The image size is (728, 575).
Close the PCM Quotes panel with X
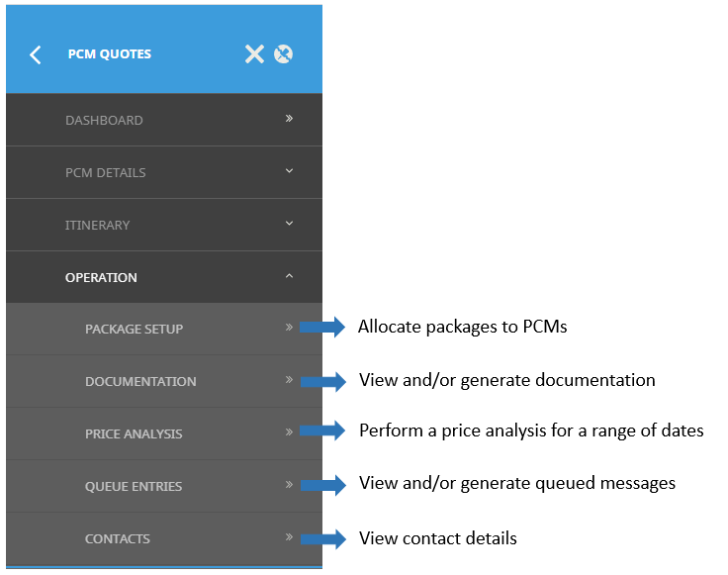click(x=254, y=54)
